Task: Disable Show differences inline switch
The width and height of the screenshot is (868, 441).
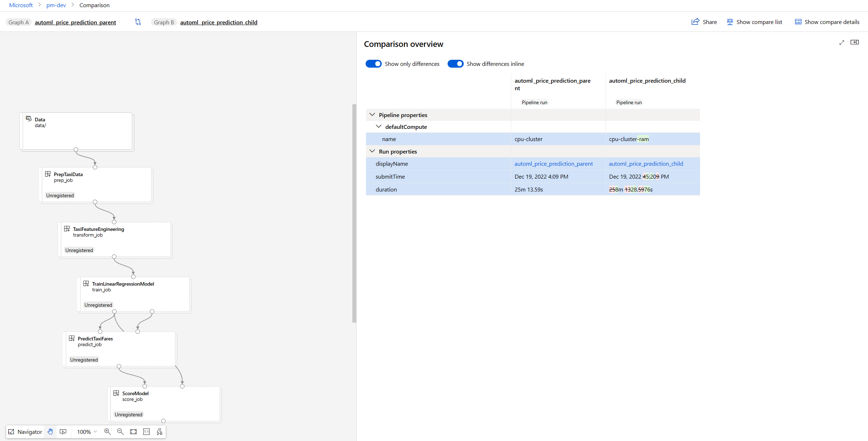Action: 455,64
